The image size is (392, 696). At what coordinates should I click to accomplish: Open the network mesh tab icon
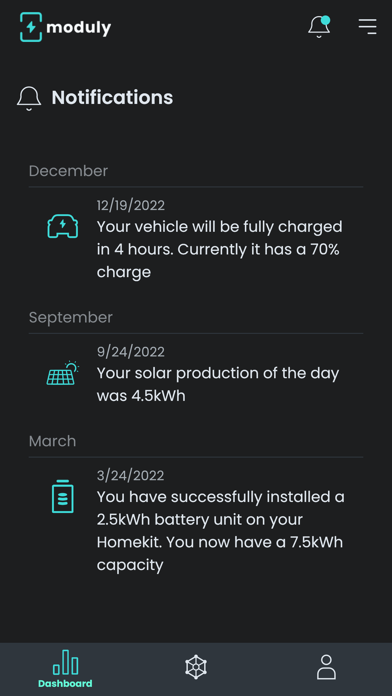pos(196,667)
